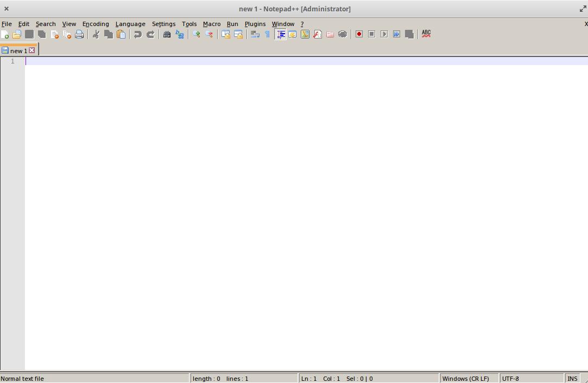Open the Search menu
The image size is (588, 383).
pyautogui.click(x=46, y=24)
